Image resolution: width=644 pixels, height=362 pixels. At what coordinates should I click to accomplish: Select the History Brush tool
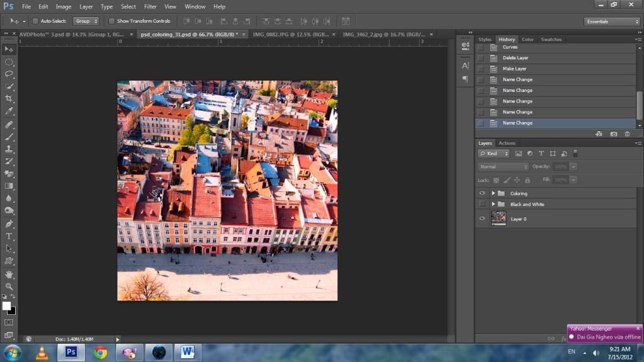(9, 162)
